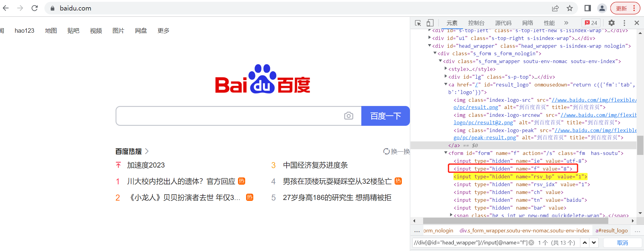Image resolution: width=644 pixels, height=251 pixels.
Task: Select the highlighted input name="rsv_bp" line
Action: (520, 177)
